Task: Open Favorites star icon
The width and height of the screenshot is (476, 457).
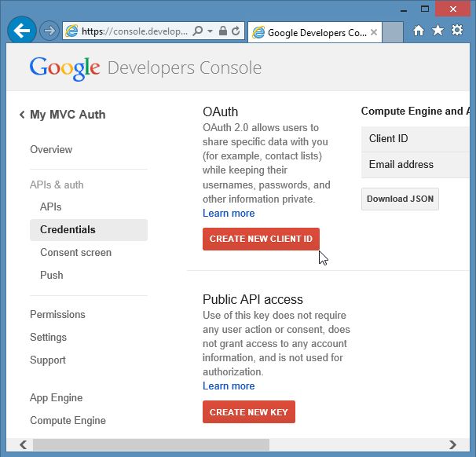Action: [x=438, y=31]
